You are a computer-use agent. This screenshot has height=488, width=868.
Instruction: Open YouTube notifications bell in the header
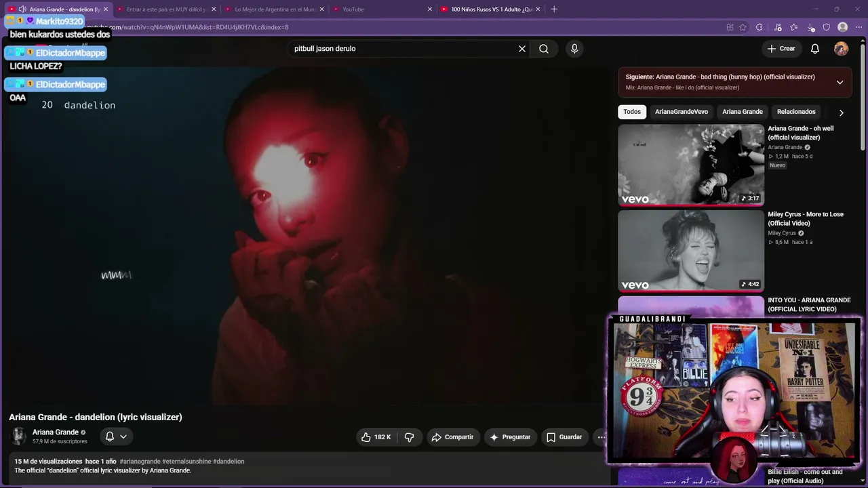[x=815, y=49]
